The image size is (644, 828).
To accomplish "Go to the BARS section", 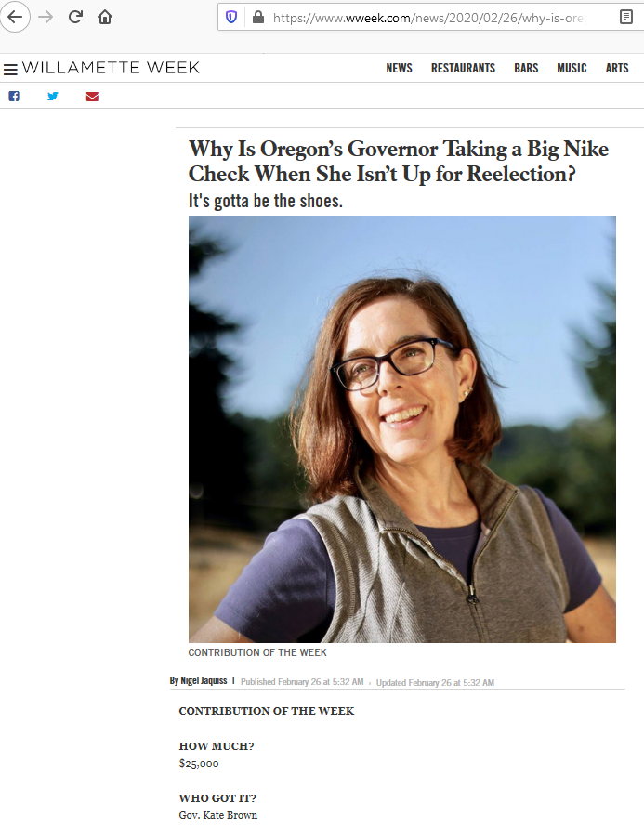I will tap(526, 68).
